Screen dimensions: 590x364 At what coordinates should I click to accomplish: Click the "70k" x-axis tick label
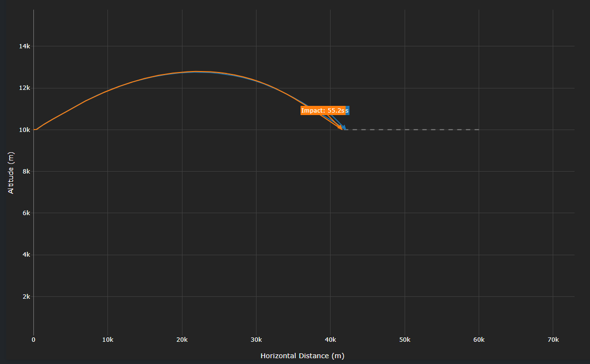click(x=553, y=340)
